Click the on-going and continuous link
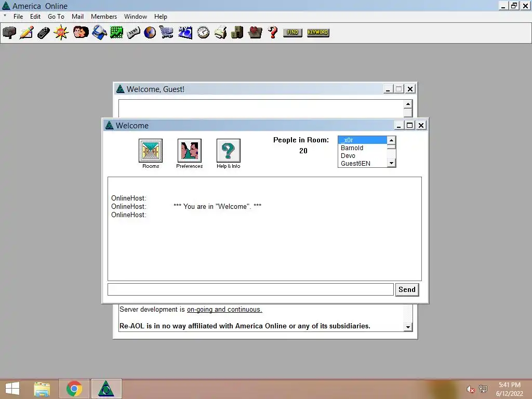The height and width of the screenshot is (399, 532). point(224,310)
